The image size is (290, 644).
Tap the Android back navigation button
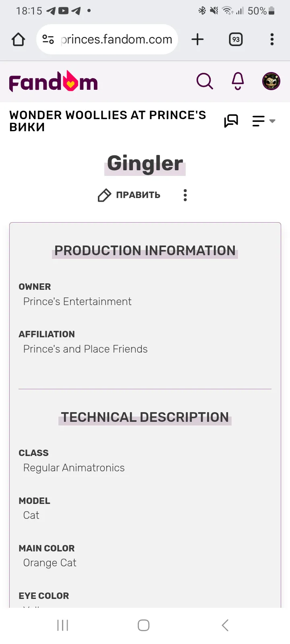point(225,625)
